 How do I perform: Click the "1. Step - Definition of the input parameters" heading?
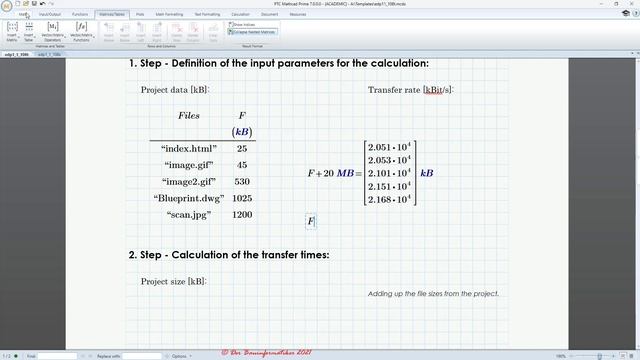279,63
